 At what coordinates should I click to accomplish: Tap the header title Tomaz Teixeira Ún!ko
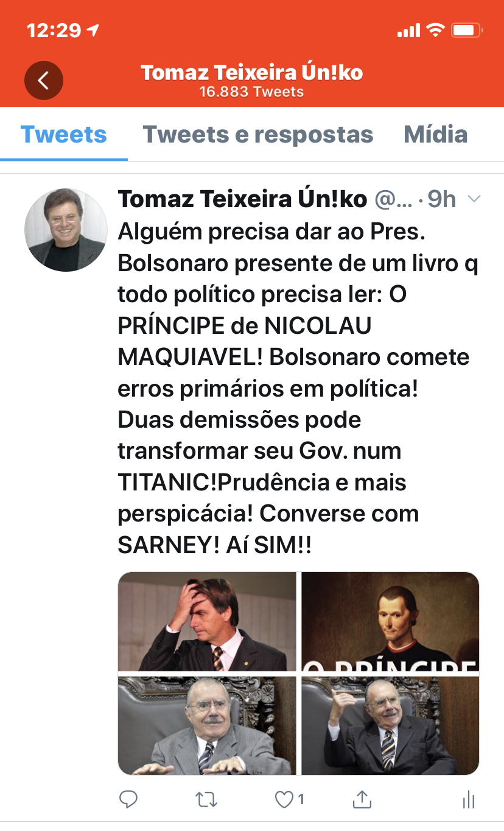(x=252, y=73)
